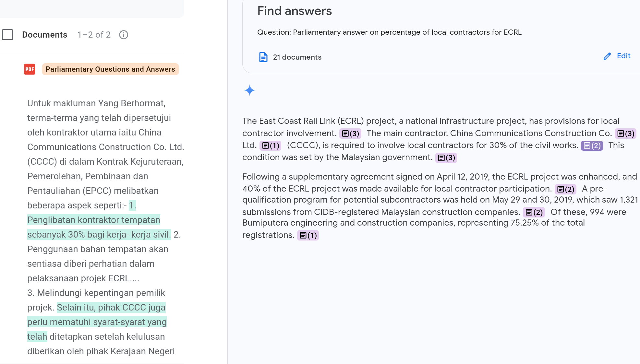Open Parliamentary Questions and Answers document
The height and width of the screenshot is (364, 640).
click(110, 69)
